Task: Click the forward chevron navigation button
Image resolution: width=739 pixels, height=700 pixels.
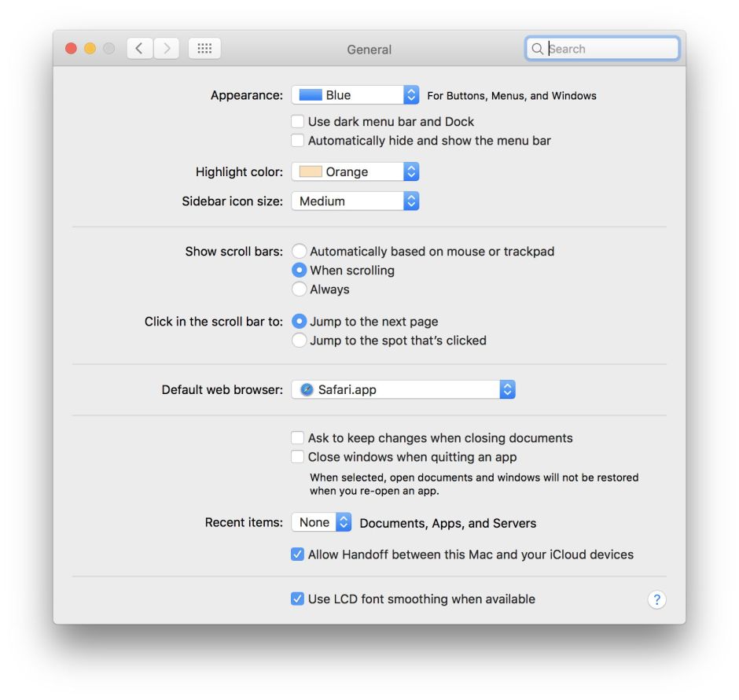Action: (x=166, y=49)
